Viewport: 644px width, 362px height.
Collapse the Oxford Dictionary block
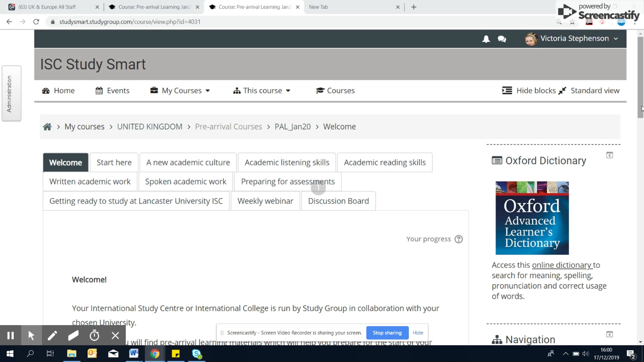(609, 155)
